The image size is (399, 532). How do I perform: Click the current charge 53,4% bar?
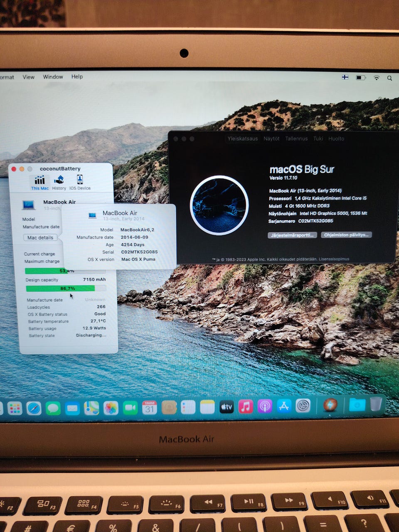pyautogui.click(x=65, y=271)
